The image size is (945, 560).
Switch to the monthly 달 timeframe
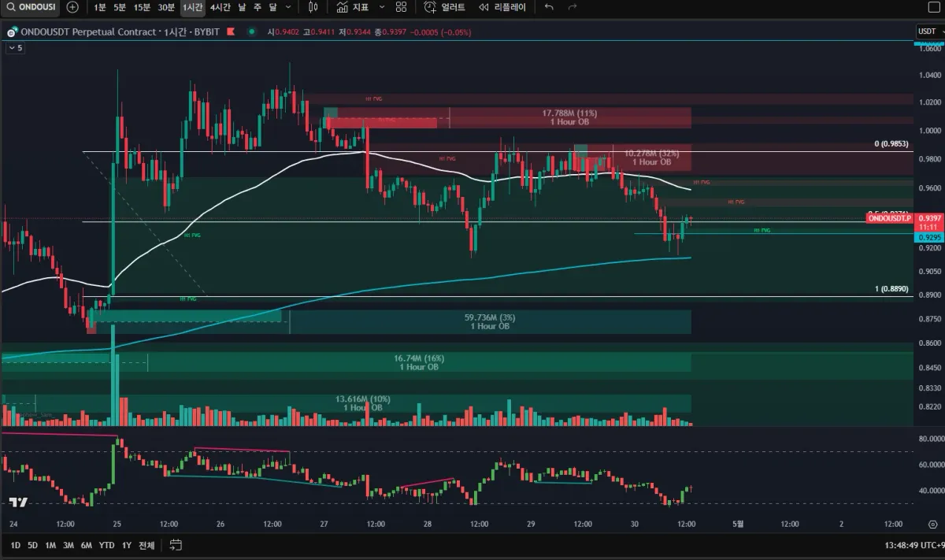pyautogui.click(x=272, y=7)
